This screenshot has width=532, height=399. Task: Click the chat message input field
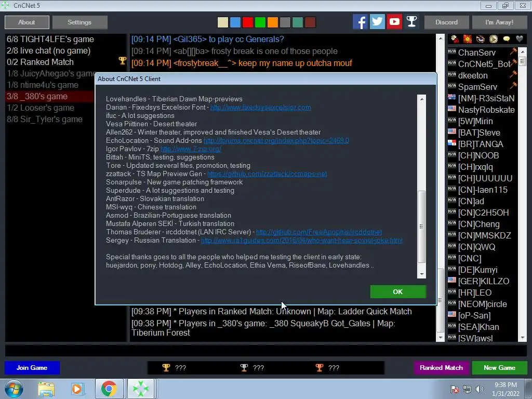click(265, 351)
